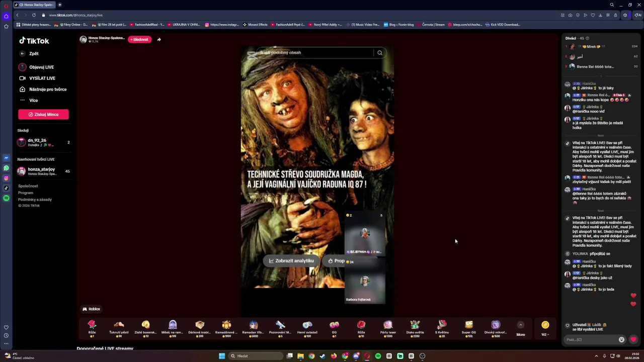Select Honza StarJoy browser tab
Screen dimensions: 644x362
point(34,5)
